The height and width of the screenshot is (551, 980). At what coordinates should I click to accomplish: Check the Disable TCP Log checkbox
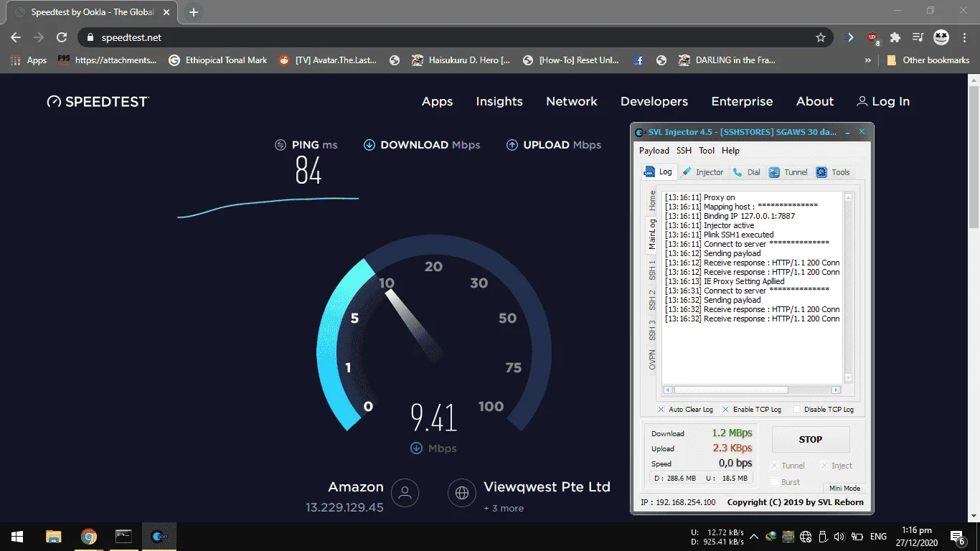click(x=796, y=409)
